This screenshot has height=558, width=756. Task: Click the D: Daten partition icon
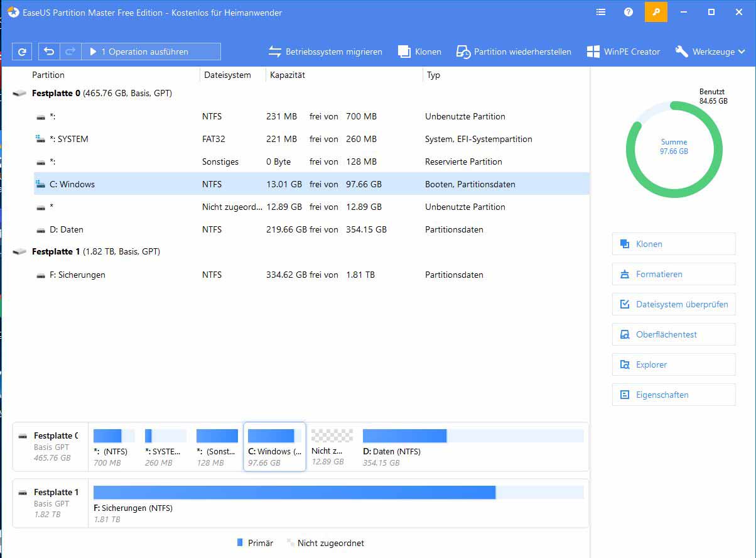[x=41, y=230]
